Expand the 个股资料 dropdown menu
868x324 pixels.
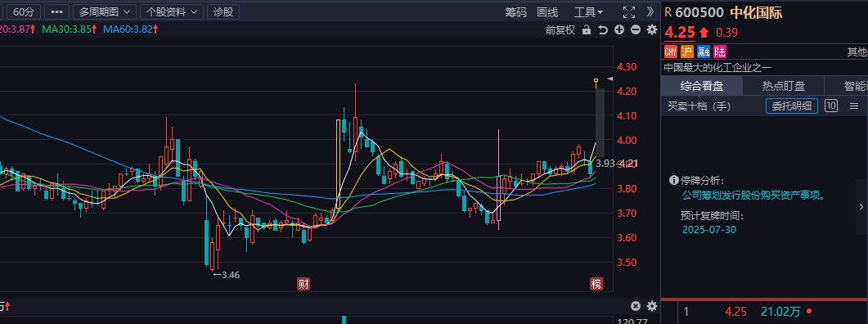[x=172, y=11]
